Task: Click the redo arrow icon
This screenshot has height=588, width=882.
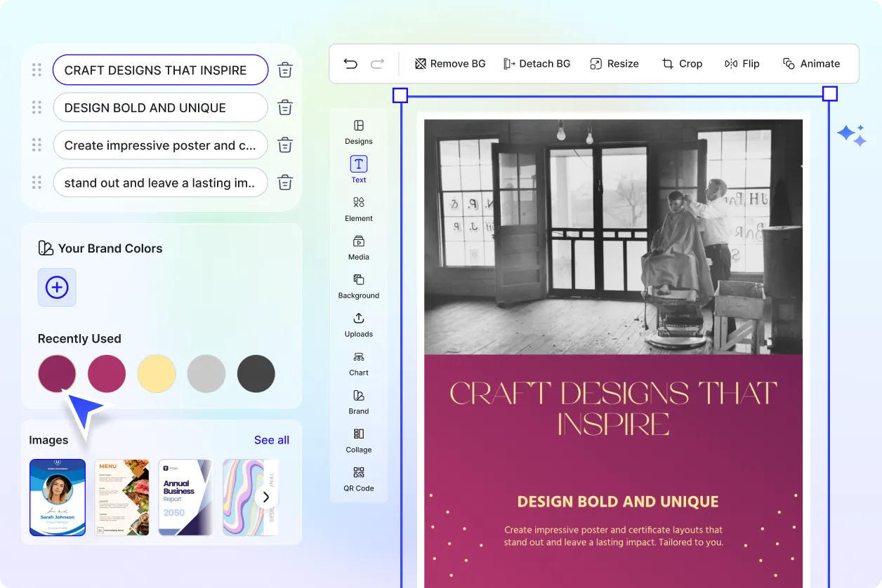Action: [377, 64]
